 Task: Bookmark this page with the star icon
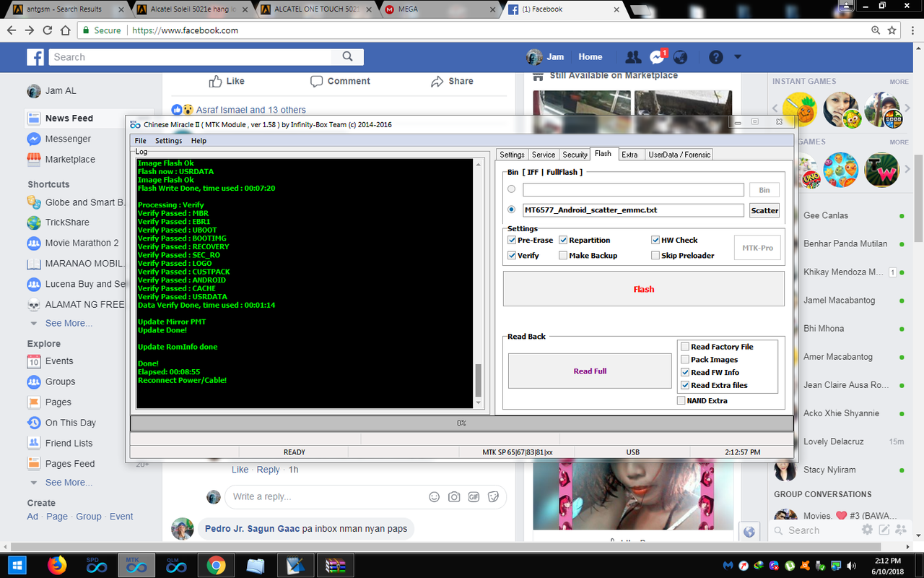click(x=892, y=30)
